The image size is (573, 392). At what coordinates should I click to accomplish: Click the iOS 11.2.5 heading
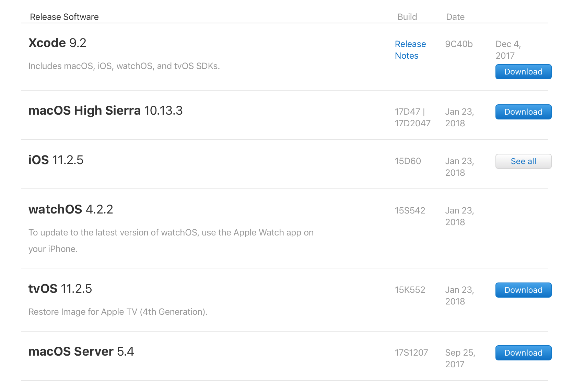56,160
